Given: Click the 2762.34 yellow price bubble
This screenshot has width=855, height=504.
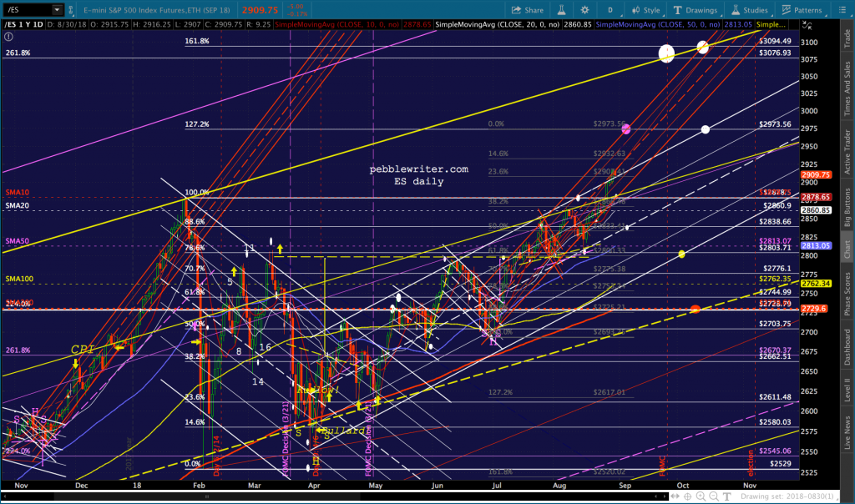Looking at the screenshot, I should 816,284.
